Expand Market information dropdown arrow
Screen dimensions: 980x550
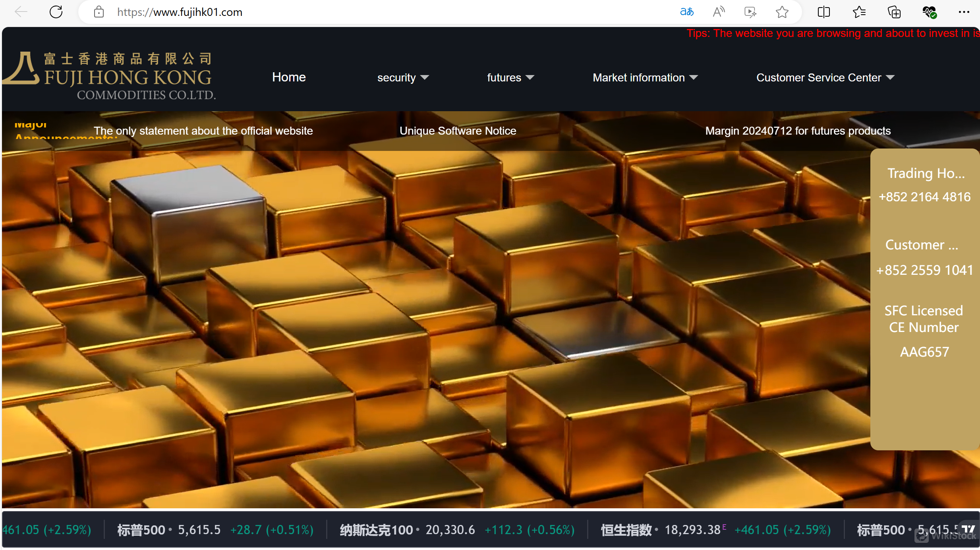point(694,77)
